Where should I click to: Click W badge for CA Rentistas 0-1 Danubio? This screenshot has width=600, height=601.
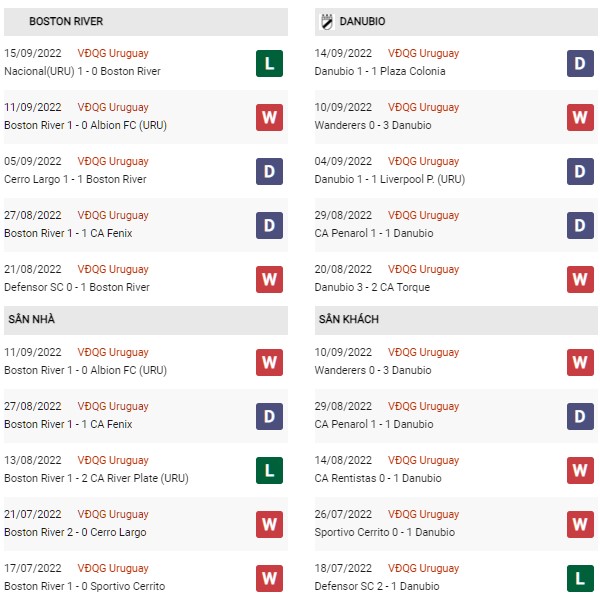580,470
